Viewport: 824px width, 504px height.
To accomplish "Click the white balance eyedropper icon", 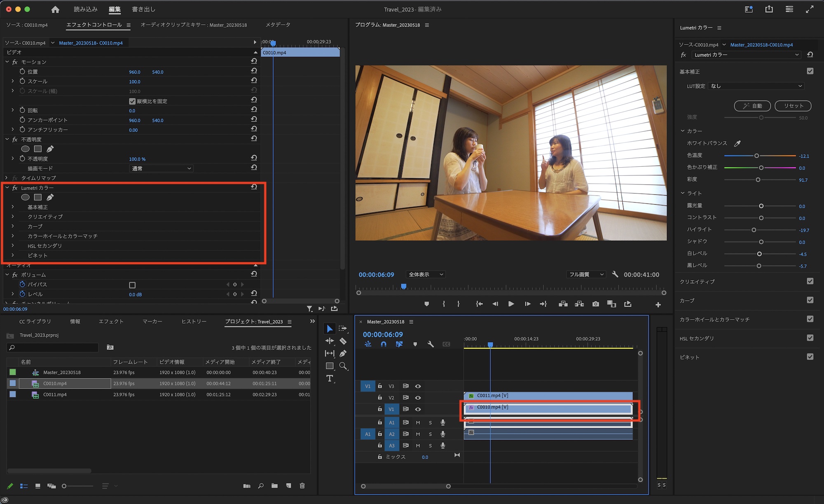I will pos(737,143).
